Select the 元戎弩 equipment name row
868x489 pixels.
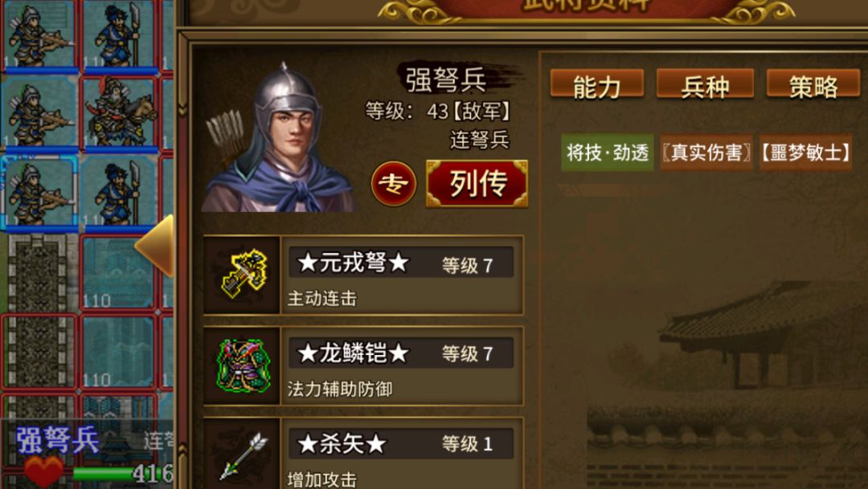coord(401,263)
